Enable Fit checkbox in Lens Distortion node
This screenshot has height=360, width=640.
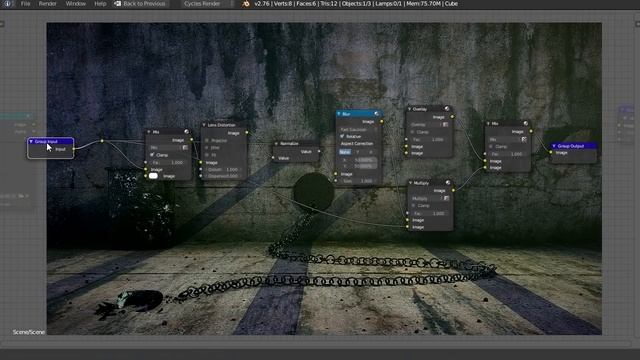(x=207, y=155)
